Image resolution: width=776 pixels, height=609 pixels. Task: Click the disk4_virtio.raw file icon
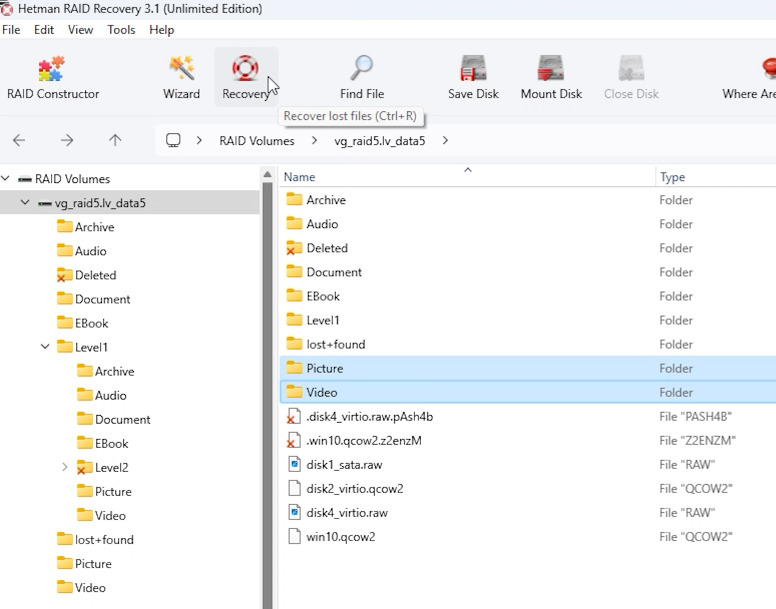point(294,513)
